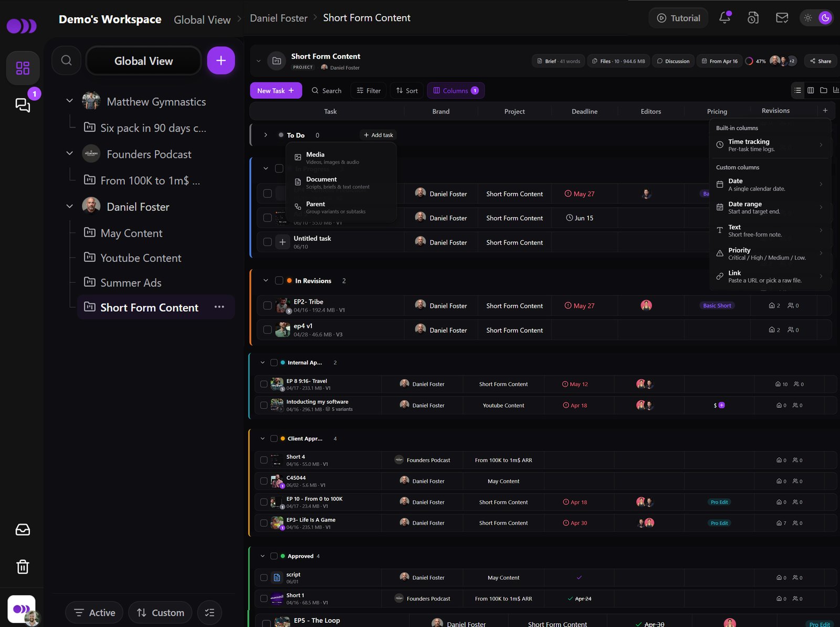The height and width of the screenshot is (627, 840).
Task: Select the Priority custom column
Action: tap(770, 253)
